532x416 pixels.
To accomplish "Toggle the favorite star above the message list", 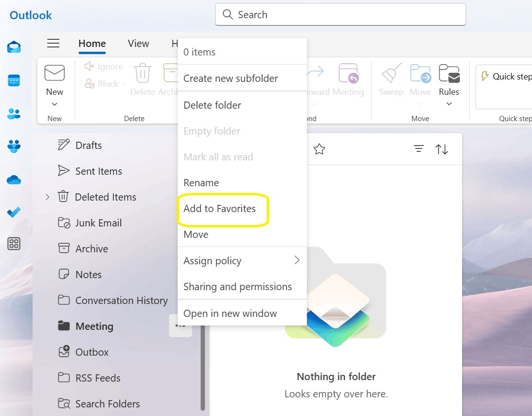I will click(319, 149).
